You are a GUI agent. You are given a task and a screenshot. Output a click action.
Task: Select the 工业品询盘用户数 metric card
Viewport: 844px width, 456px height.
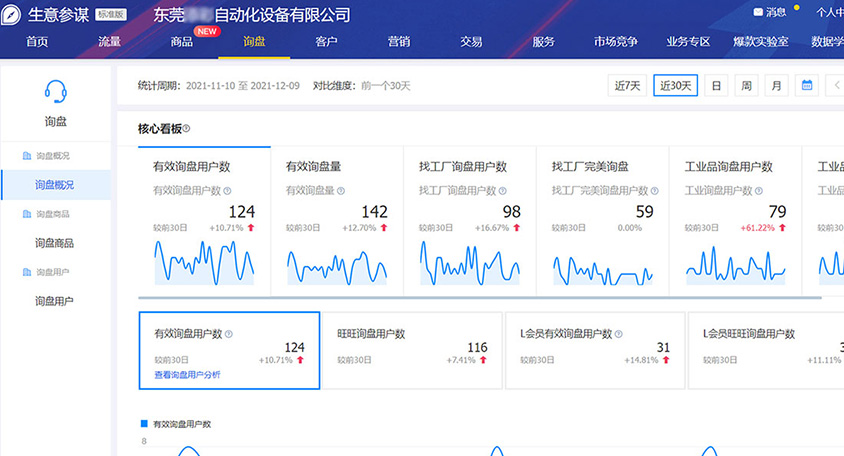click(x=736, y=221)
